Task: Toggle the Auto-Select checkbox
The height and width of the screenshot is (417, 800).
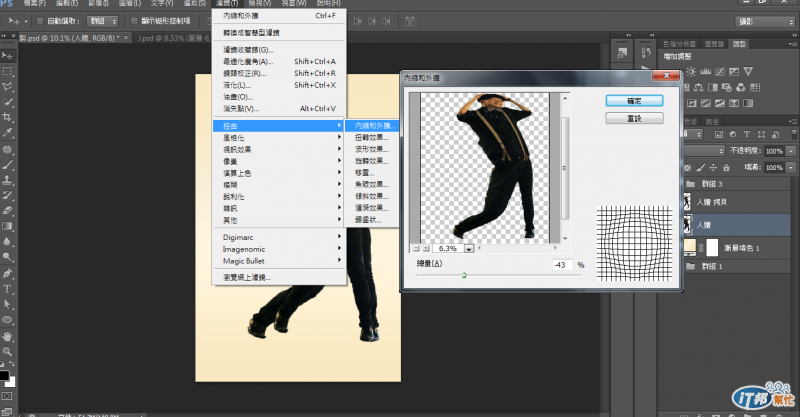Action: (x=40, y=21)
